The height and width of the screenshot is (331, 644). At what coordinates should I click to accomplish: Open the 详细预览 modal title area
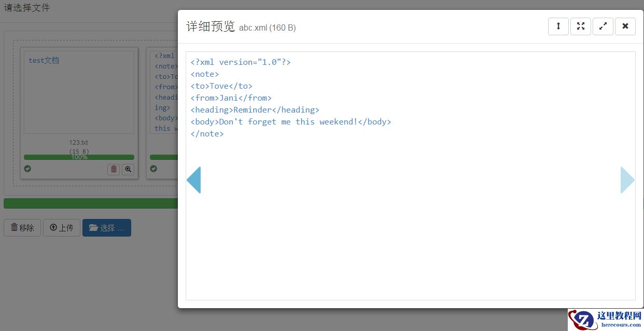209,26
